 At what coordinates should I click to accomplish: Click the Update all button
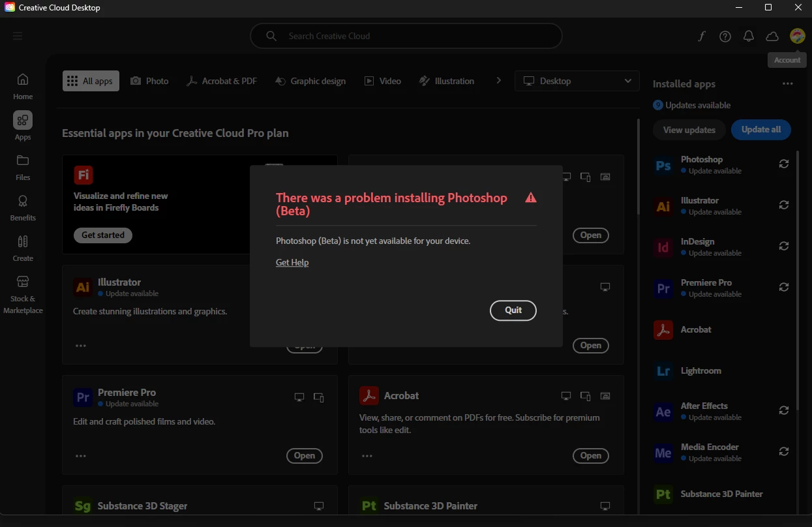pyautogui.click(x=761, y=130)
